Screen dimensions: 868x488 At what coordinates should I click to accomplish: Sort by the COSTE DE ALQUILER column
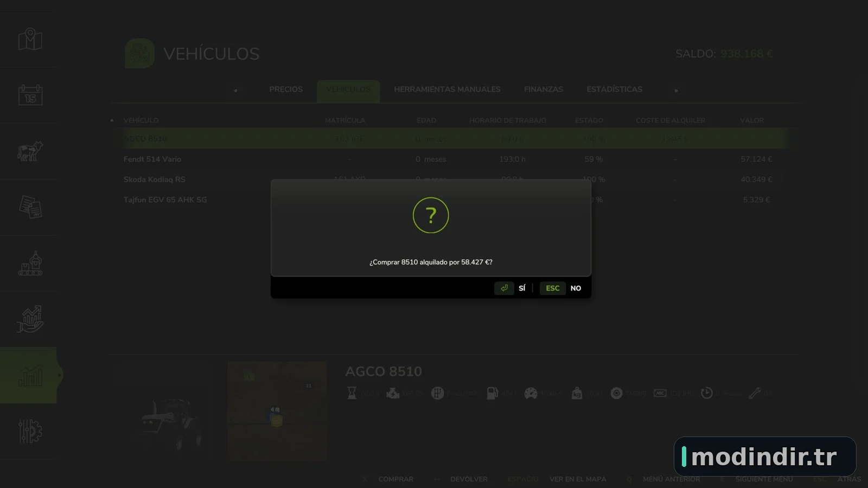[x=671, y=120]
